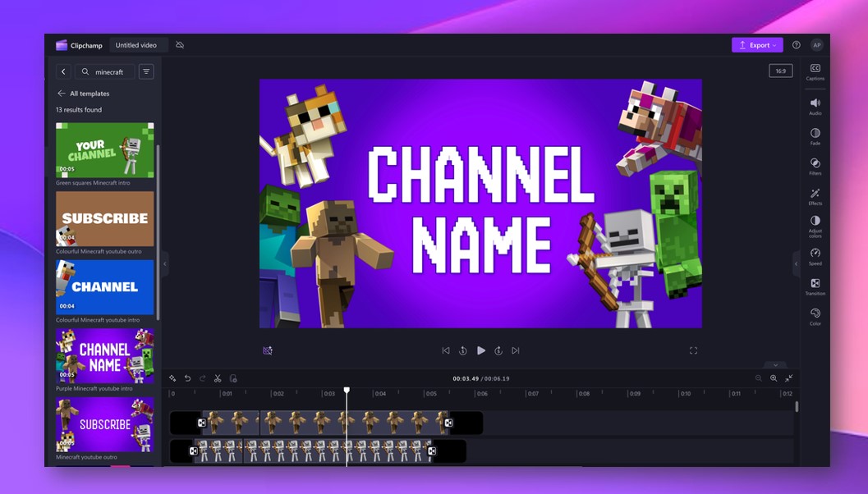The height and width of the screenshot is (494, 868).
Task: Click the duplicate clip icon in timeline toolbar
Action: tap(233, 378)
